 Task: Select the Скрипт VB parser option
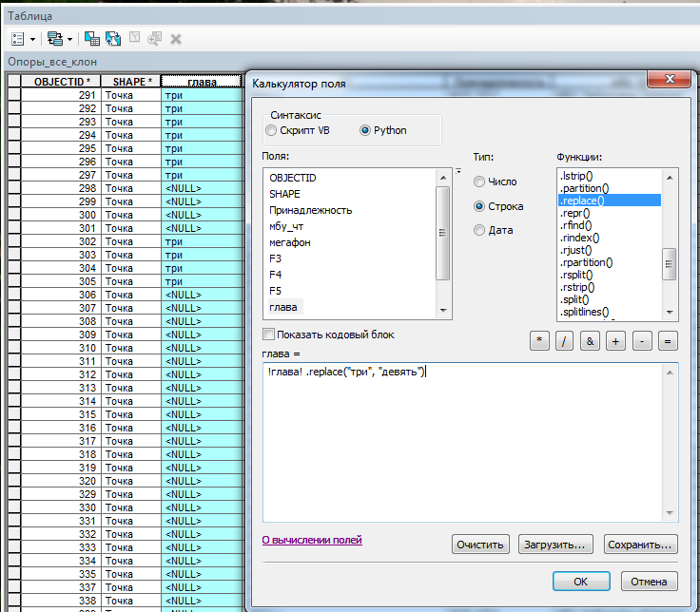272,130
